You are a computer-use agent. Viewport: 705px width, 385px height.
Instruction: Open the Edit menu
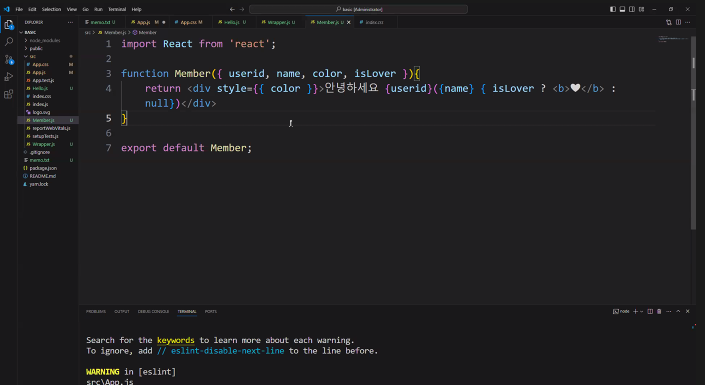point(32,9)
